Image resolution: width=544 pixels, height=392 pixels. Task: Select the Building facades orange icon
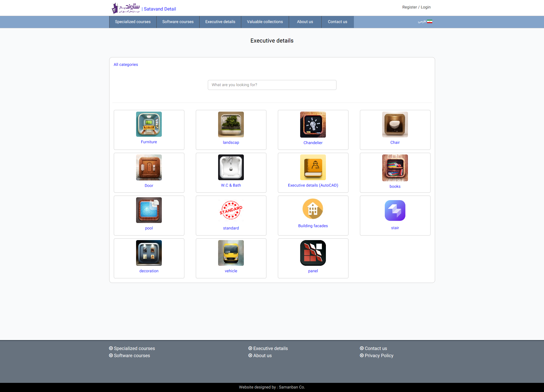313,209
